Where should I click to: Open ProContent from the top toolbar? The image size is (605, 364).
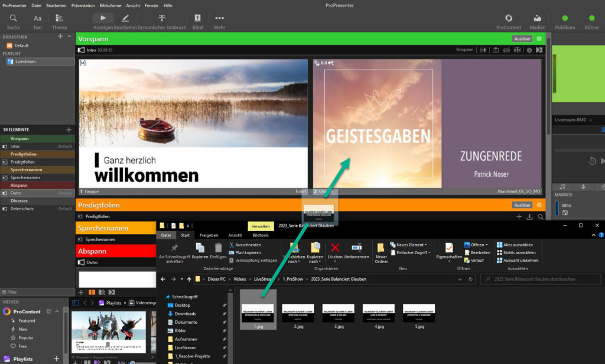509,21
